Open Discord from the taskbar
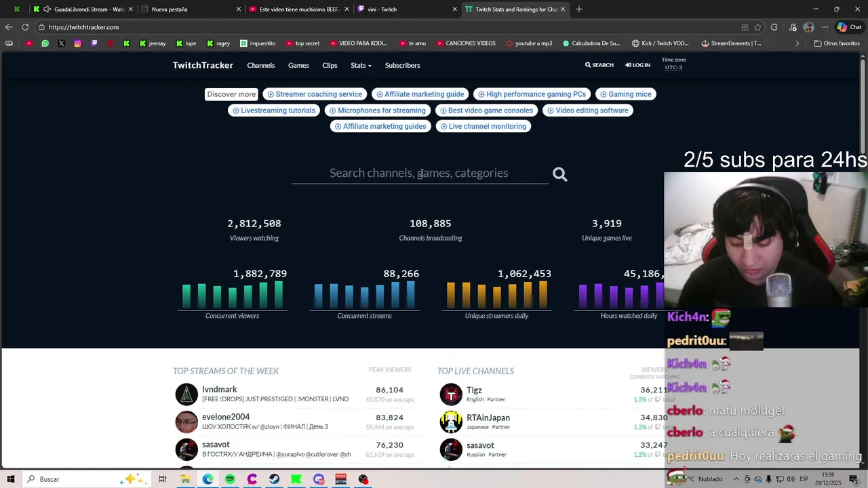Image resolution: width=868 pixels, height=488 pixels. (319, 479)
